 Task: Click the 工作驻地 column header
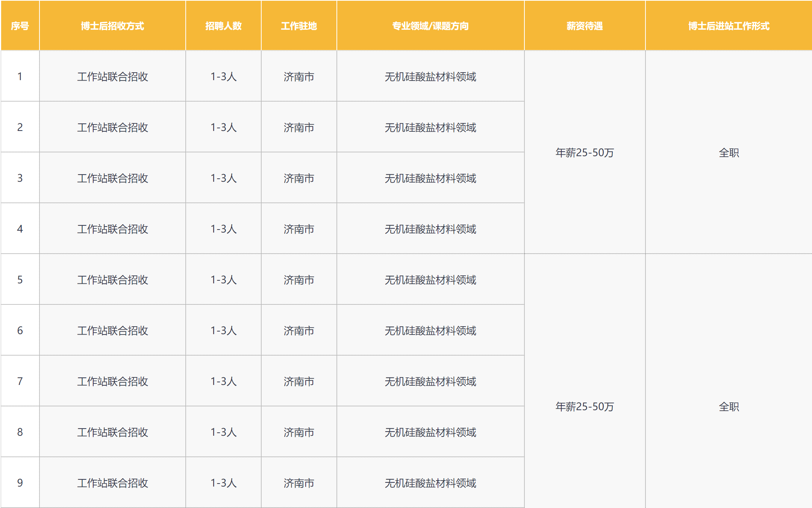299,26
